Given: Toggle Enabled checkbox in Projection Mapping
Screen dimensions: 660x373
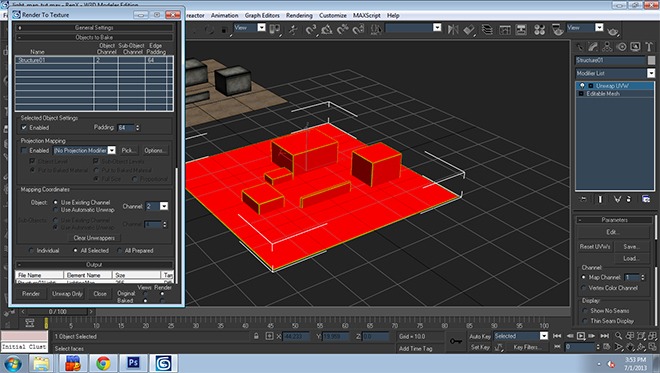Looking at the screenshot, I should coord(24,150).
